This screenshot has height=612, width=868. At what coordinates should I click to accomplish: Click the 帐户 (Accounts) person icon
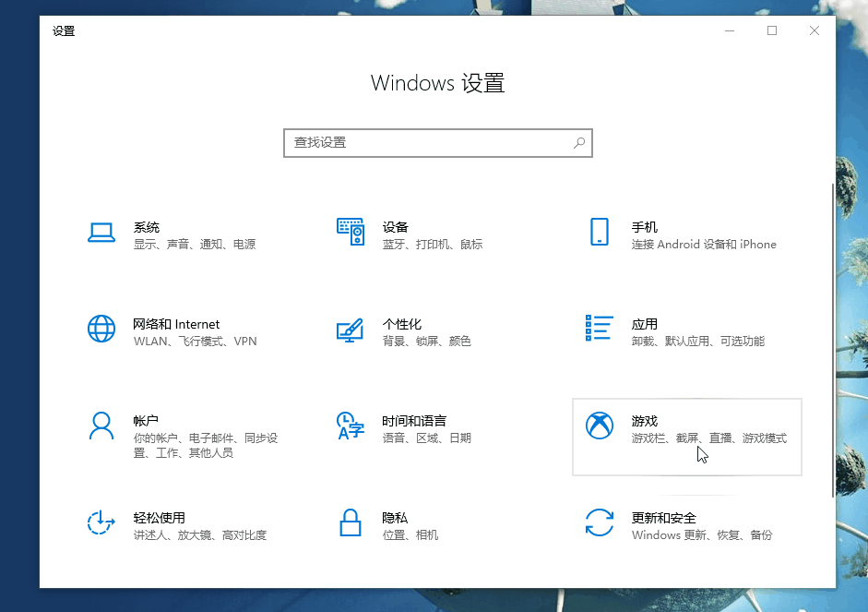click(101, 426)
